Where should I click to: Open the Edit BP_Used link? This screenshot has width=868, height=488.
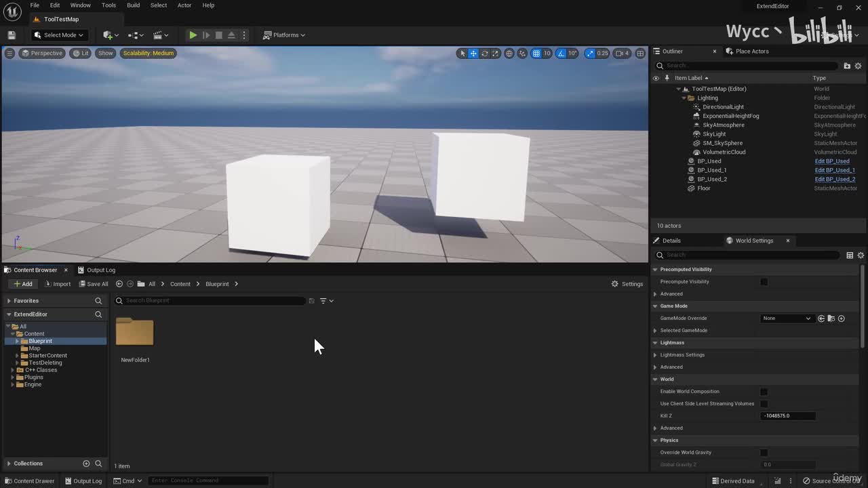pyautogui.click(x=832, y=161)
